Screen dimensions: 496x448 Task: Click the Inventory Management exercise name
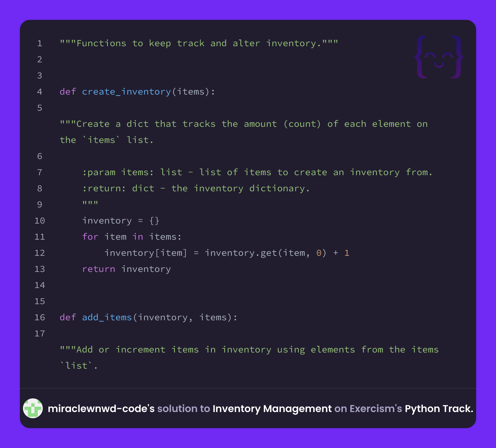click(x=272, y=409)
